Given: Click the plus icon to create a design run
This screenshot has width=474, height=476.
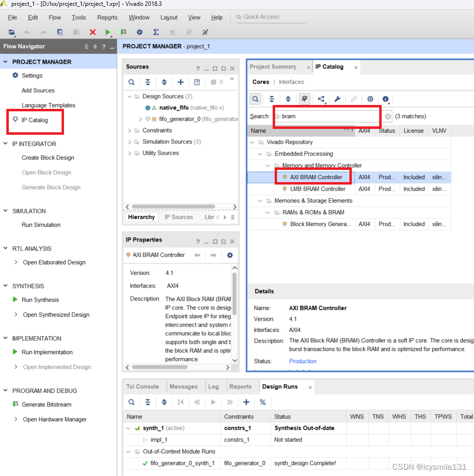Looking at the screenshot, I should pyautogui.click(x=246, y=402).
